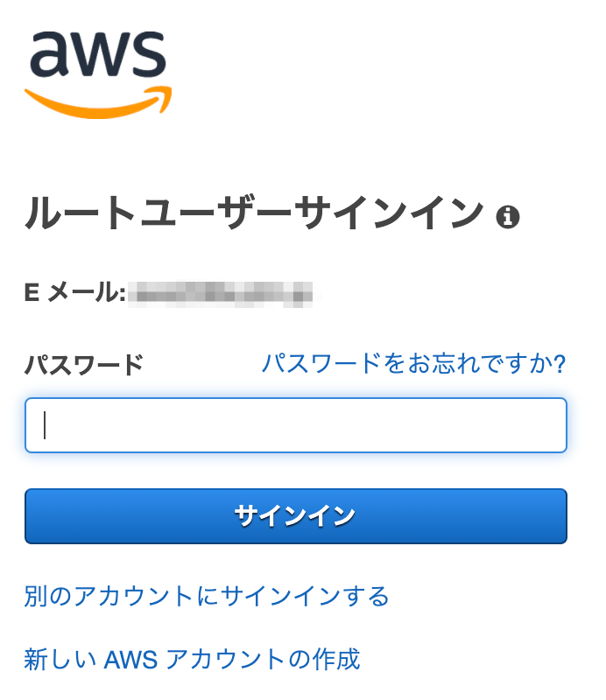Start creating a new AWS account

tap(193, 659)
